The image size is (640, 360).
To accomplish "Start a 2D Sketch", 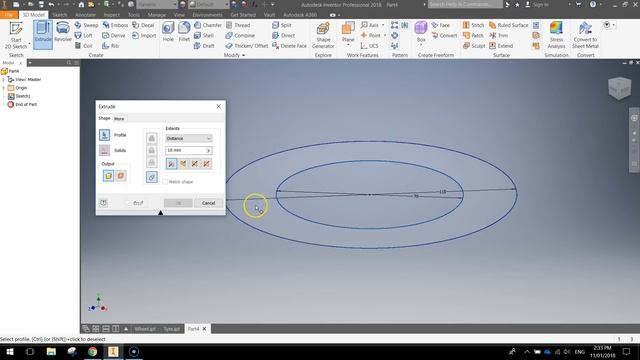I will point(16,35).
